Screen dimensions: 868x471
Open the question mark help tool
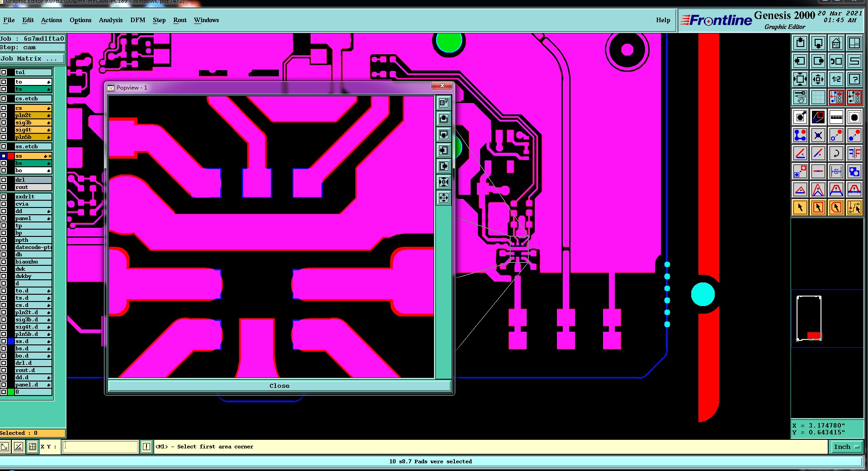coord(854,80)
